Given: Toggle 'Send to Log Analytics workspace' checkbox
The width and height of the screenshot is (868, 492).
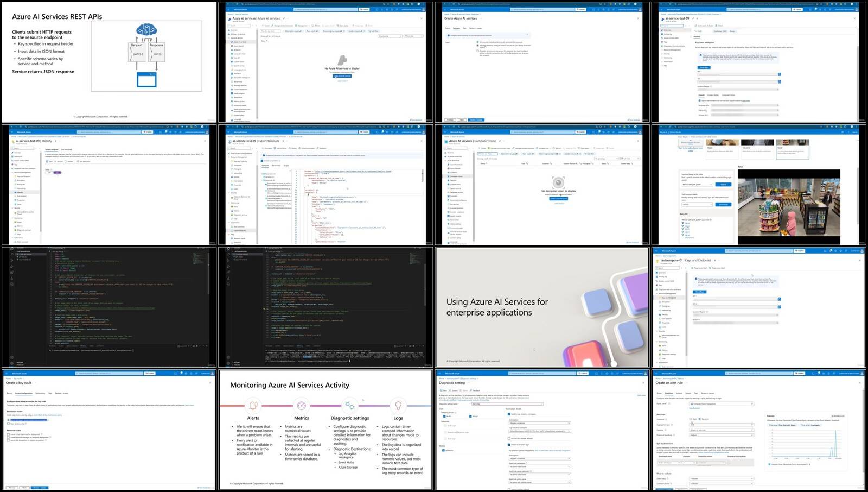Looking at the screenshot, I should (508, 414).
